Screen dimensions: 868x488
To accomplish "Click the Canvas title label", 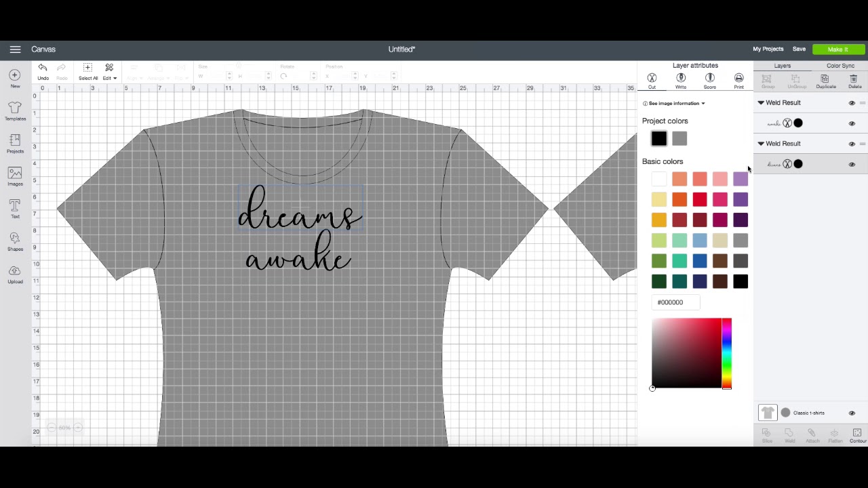I will pos(43,49).
